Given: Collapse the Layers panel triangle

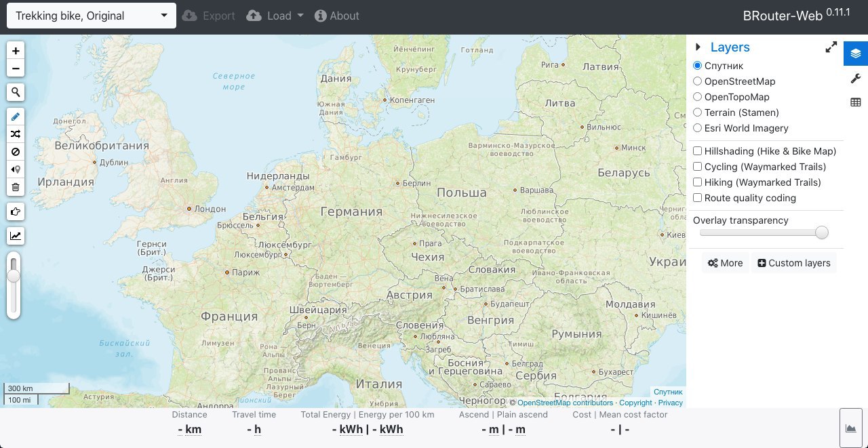Looking at the screenshot, I should (698, 47).
